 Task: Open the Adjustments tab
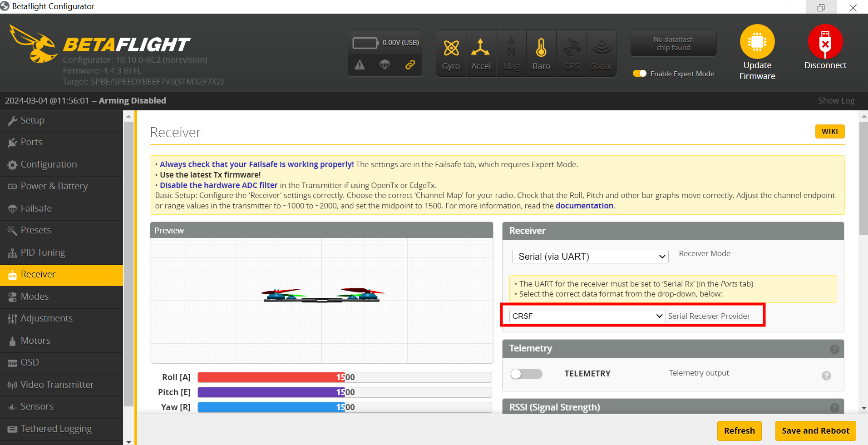pos(61,319)
